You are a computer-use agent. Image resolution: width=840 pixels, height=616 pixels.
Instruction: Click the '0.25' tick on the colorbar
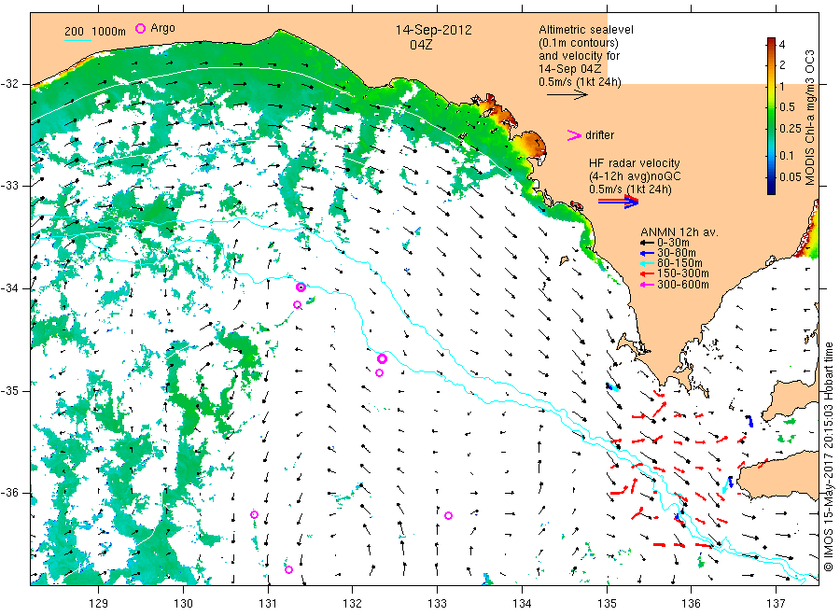pyautogui.click(x=791, y=128)
